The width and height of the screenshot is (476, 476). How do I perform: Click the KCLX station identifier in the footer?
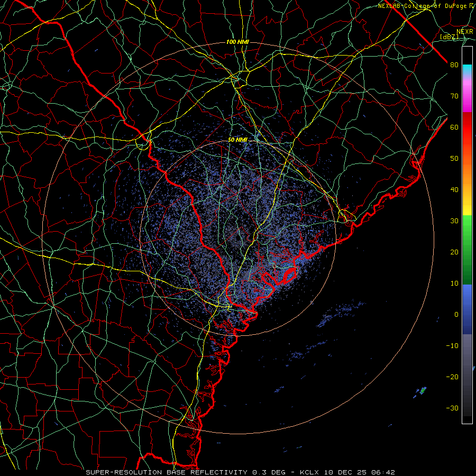[x=310, y=472]
